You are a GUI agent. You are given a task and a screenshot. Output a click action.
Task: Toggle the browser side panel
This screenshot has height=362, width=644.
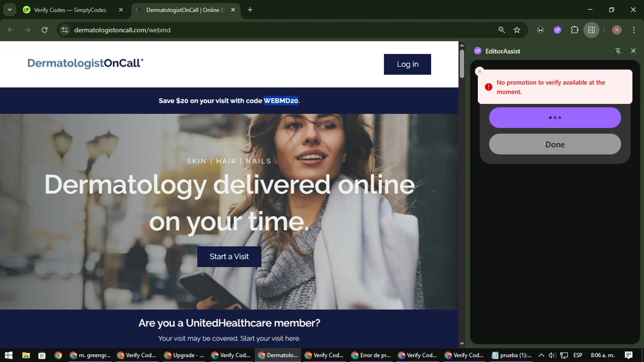(591, 30)
